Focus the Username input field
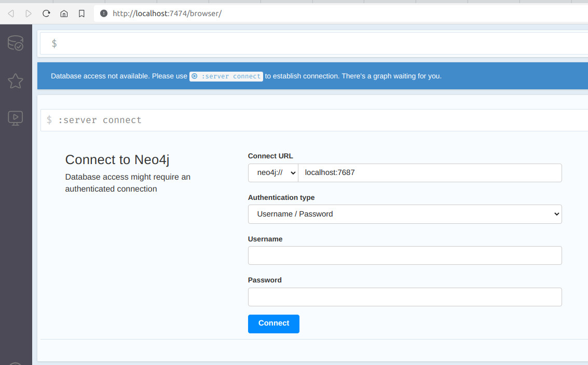 tap(405, 255)
